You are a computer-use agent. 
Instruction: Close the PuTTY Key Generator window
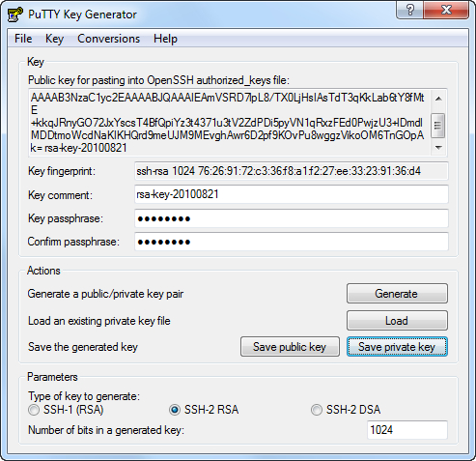point(446,10)
